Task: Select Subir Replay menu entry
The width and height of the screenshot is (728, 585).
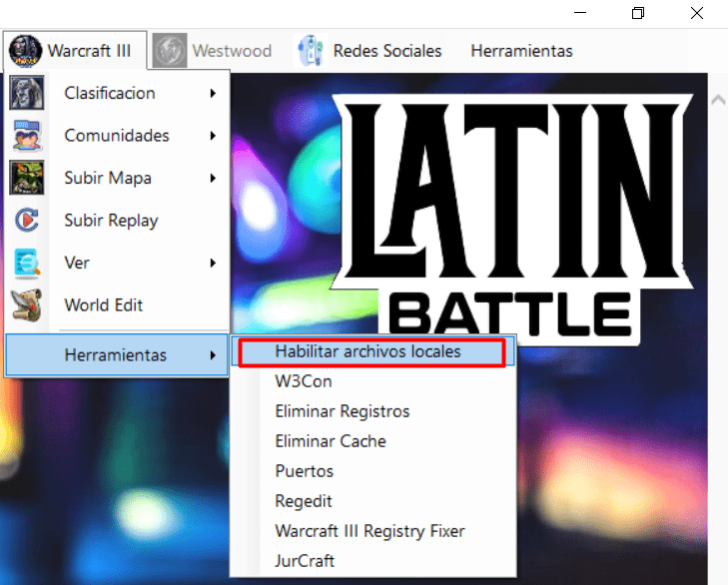Action: pyautogui.click(x=117, y=220)
